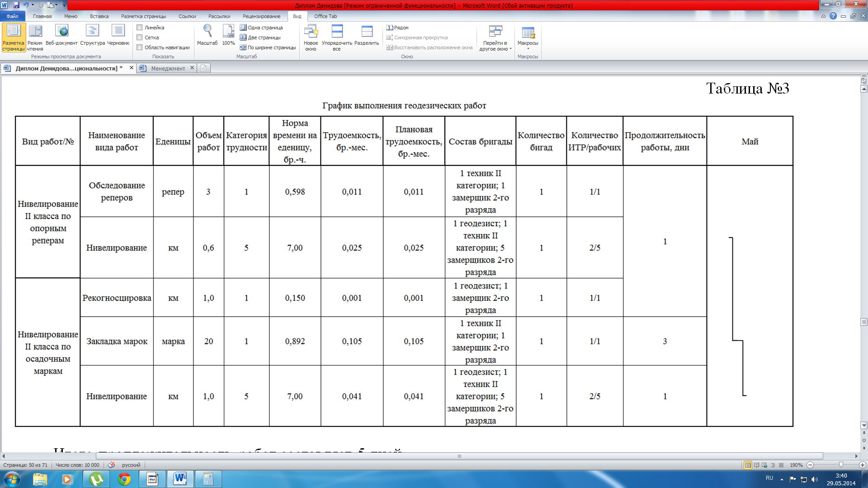Enable the Navigation pane checkbox
This screenshot has height=488, width=868.
[x=140, y=47]
